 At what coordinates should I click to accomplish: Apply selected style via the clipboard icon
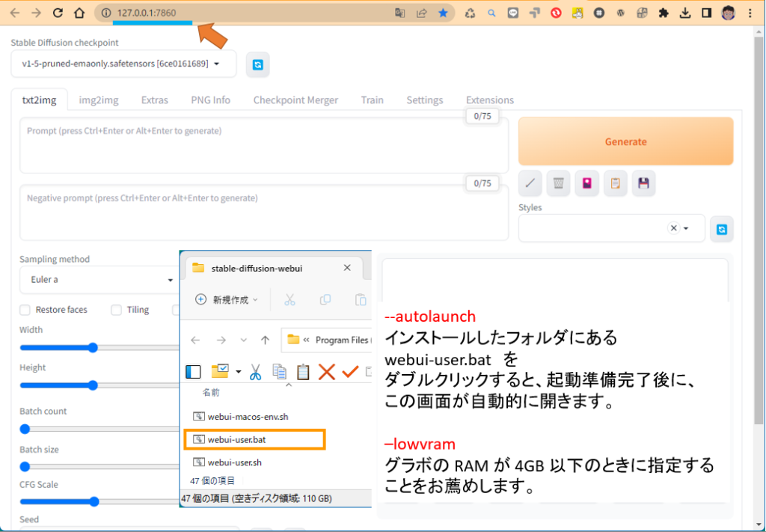(x=615, y=183)
